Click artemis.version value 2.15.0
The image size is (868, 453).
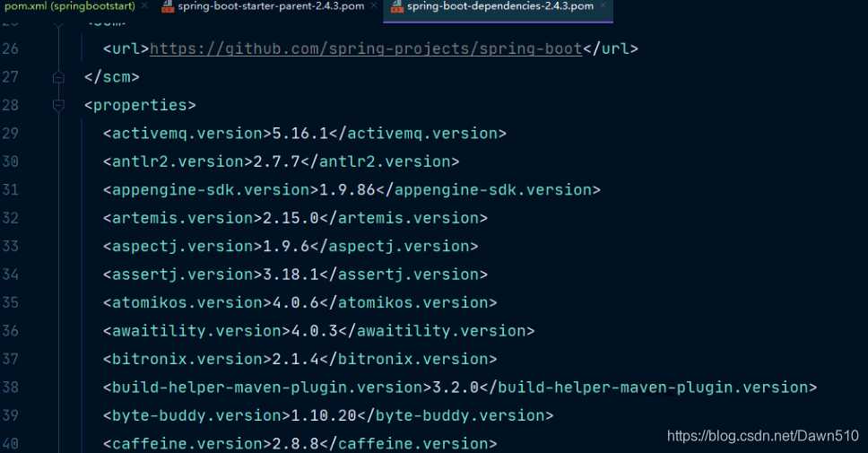291,218
